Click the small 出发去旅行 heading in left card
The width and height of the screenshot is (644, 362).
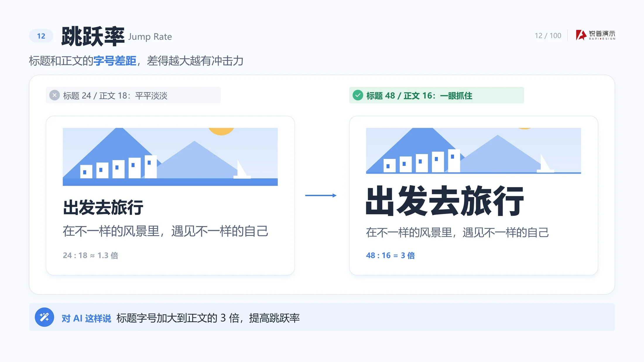pos(103,208)
